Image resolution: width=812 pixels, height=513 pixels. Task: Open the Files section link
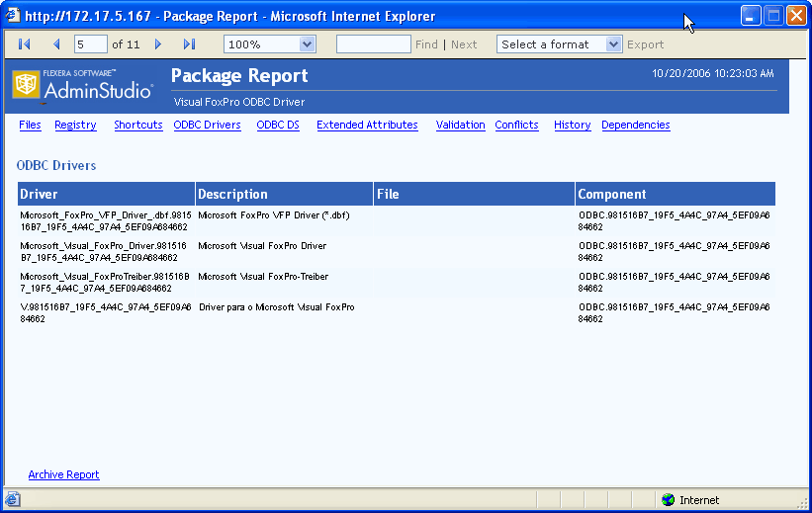(30, 126)
